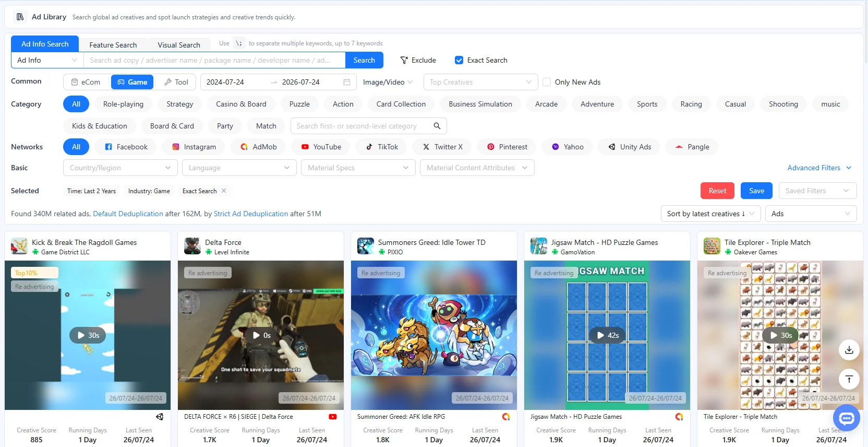Select the Game common option
The height and width of the screenshot is (447, 868).
132,82
